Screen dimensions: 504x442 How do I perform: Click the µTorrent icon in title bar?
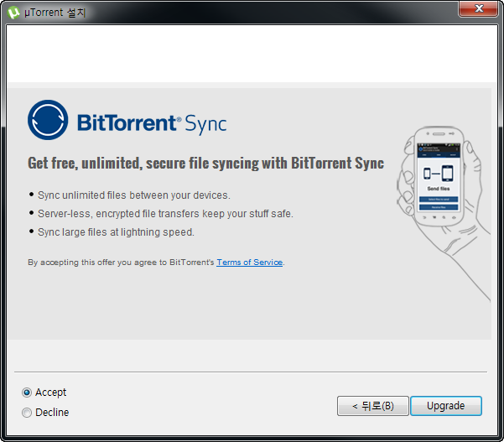13,13
